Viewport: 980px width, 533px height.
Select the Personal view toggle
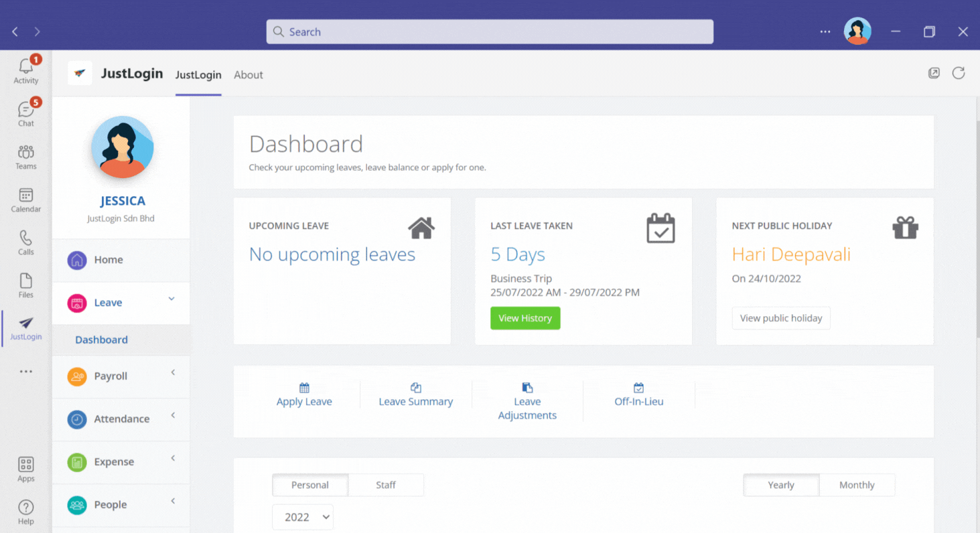[310, 485]
